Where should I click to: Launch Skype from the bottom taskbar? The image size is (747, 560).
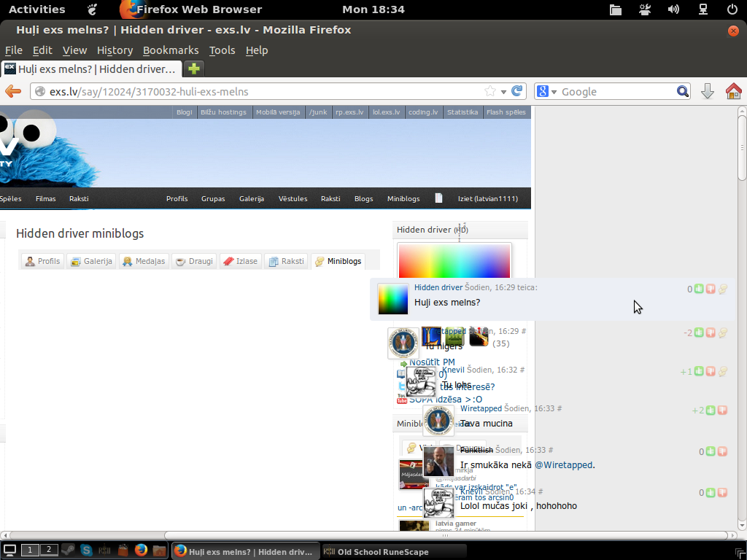point(87,551)
